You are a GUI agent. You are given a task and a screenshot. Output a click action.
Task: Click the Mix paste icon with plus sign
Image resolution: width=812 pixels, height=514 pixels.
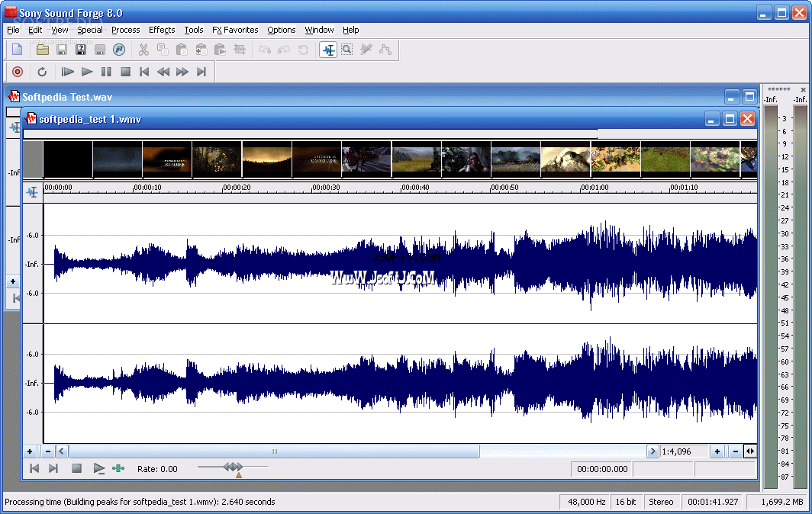[x=201, y=50]
